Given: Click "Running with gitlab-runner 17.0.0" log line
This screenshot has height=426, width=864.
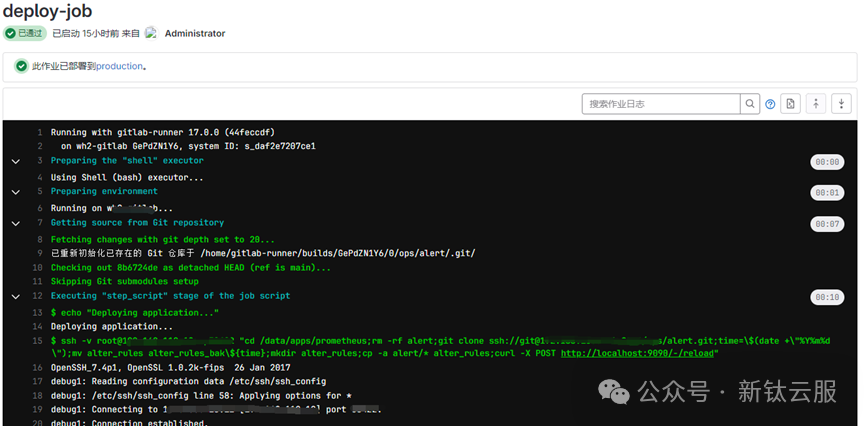Looking at the screenshot, I should click(x=163, y=133).
